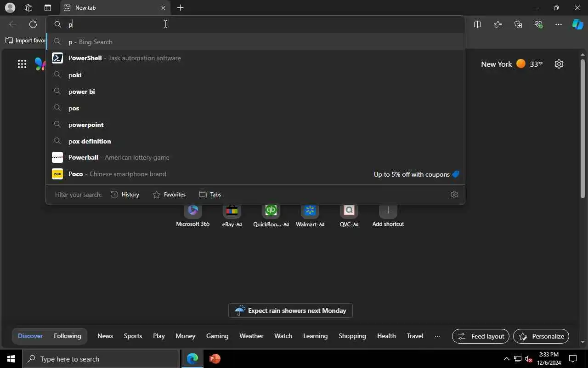This screenshot has height=368, width=588.
Task: Open Split screen icon
Action: click(477, 24)
